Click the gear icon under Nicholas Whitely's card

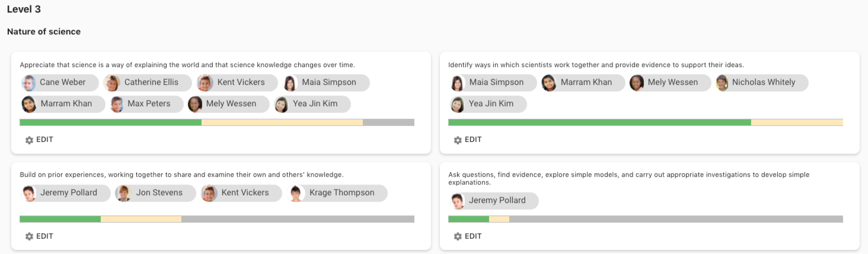tap(458, 140)
